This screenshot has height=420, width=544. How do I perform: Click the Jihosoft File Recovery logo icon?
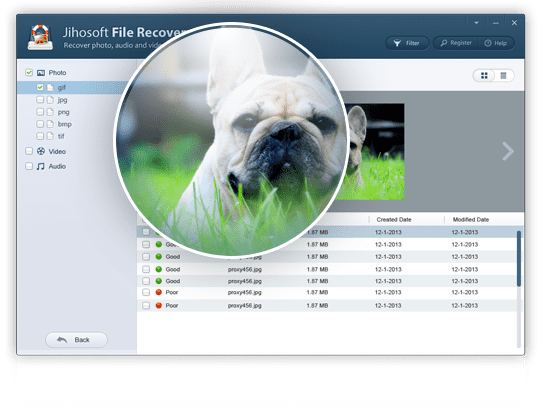[40, 37]
